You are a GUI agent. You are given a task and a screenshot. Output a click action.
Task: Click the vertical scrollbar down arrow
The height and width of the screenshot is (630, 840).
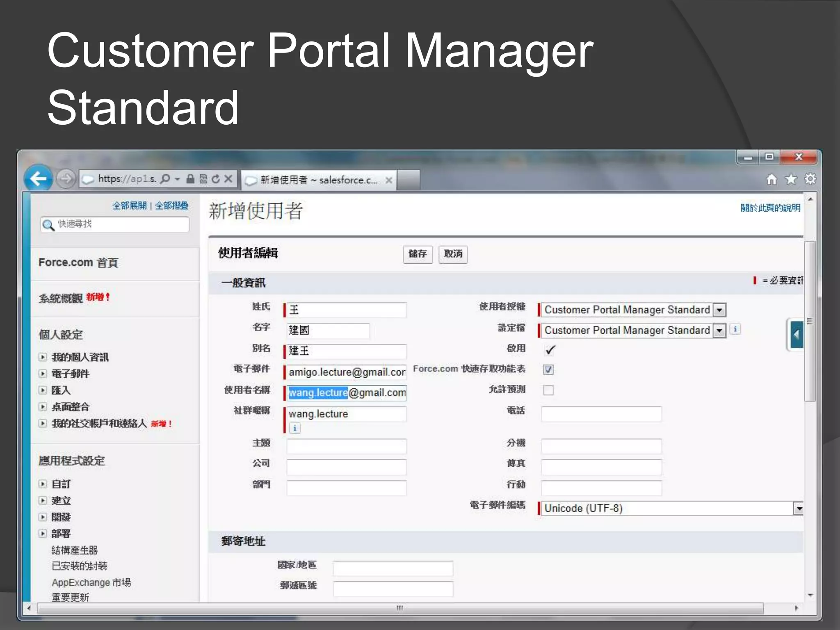click(x=810, y=595)
